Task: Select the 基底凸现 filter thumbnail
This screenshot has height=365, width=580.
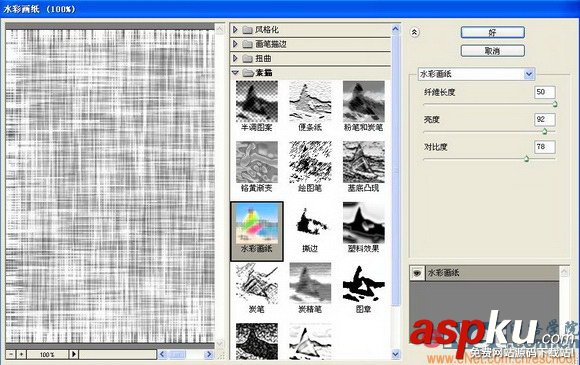Action: click(x=364, y=162)
